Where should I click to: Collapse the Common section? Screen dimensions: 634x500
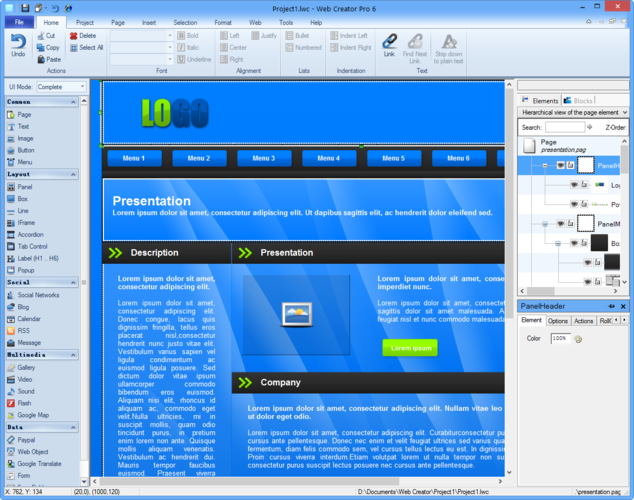point(73,102)
